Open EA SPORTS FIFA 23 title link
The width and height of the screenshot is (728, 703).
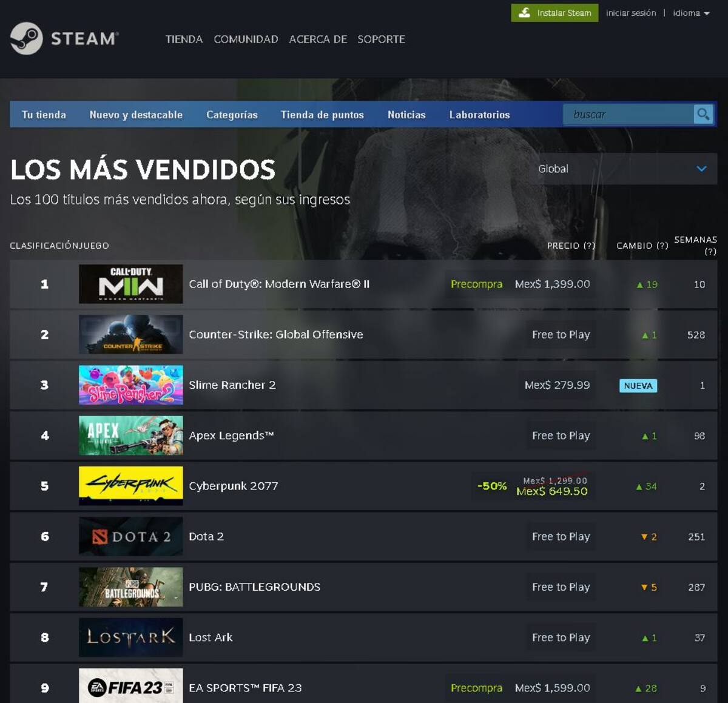click(x=245, y=688)
